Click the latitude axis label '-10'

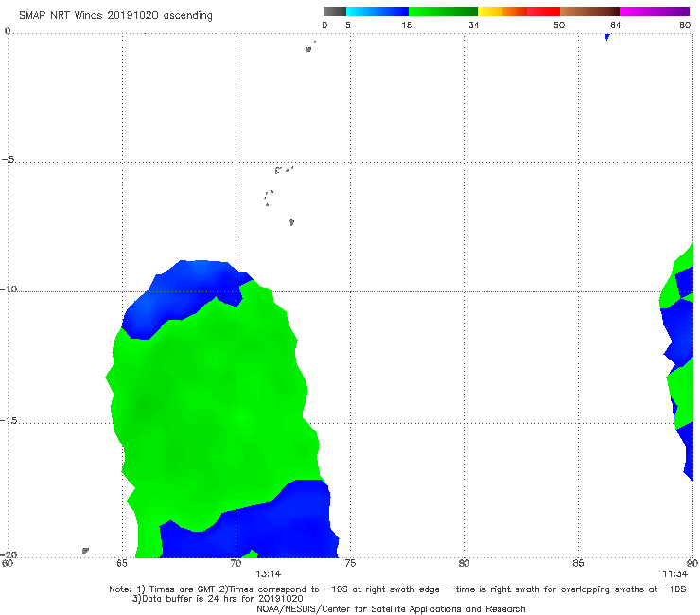point(9,289)
